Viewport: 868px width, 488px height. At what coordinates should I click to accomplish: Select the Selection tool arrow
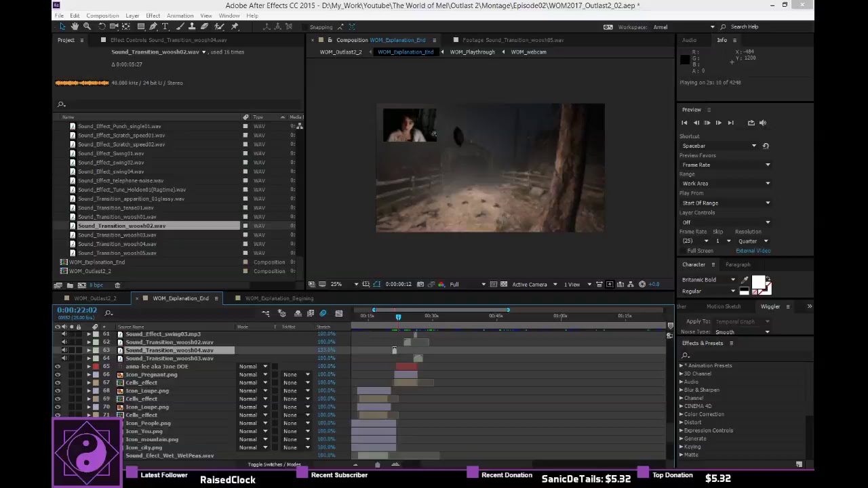[62, 26]
